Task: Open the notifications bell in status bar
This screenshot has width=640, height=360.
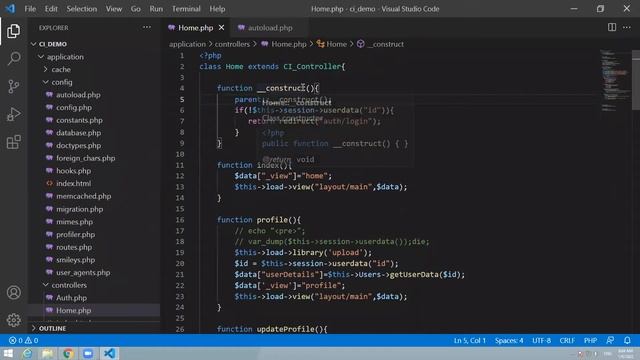Action: pos(627,340)
